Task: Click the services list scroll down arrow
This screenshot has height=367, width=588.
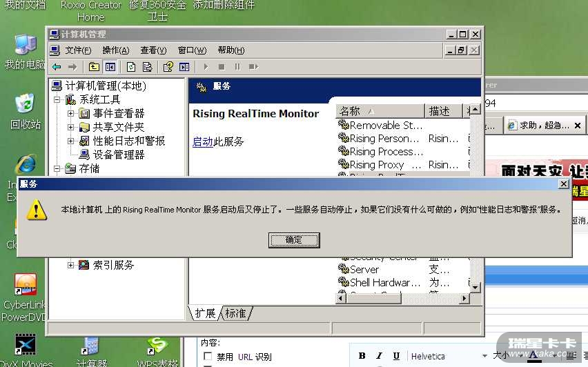Action: pos(475,288)
